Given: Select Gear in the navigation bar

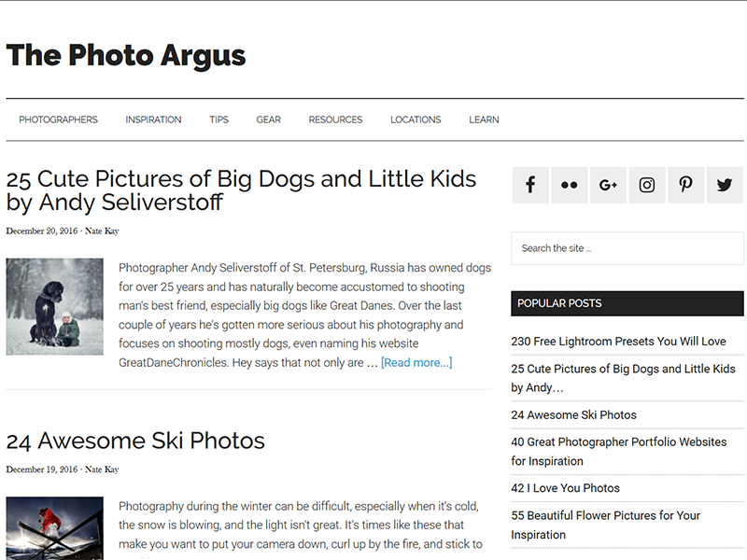Looking at the screenshot, I should point(268,119).
